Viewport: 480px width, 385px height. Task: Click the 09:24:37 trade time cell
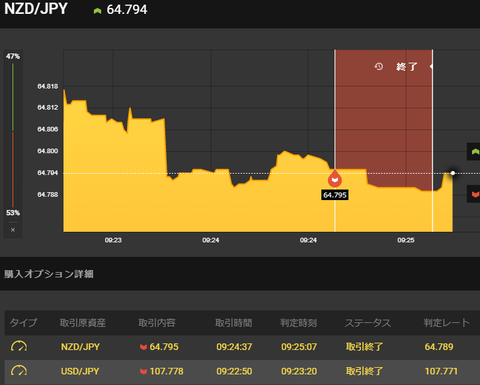click(234, 347)
